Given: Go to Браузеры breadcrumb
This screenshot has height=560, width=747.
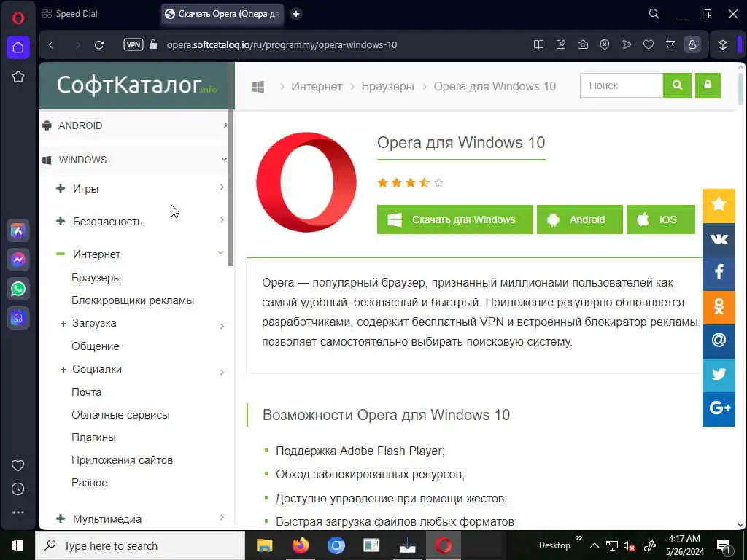Looking at the screenshot, I should click(x=387, y=87).
